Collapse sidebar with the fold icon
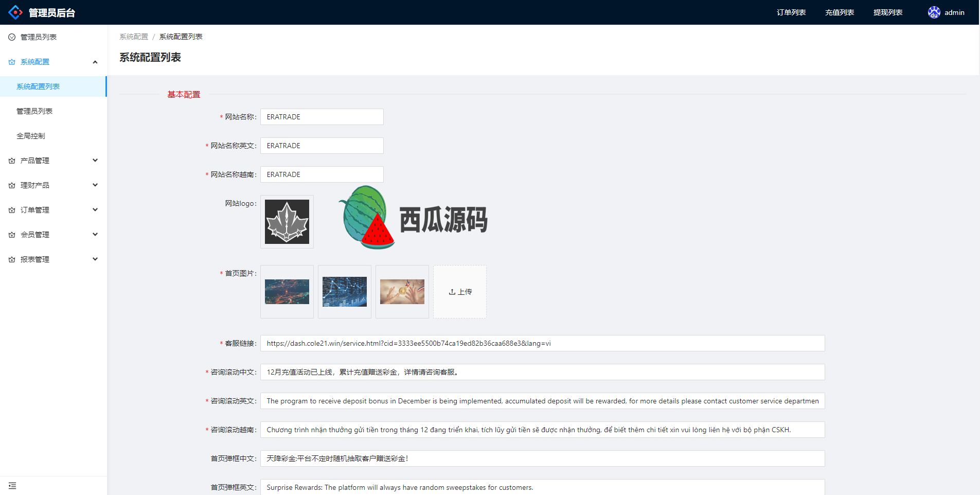The width and height of the screenshot is (980, 495). [x=12, y=486]
